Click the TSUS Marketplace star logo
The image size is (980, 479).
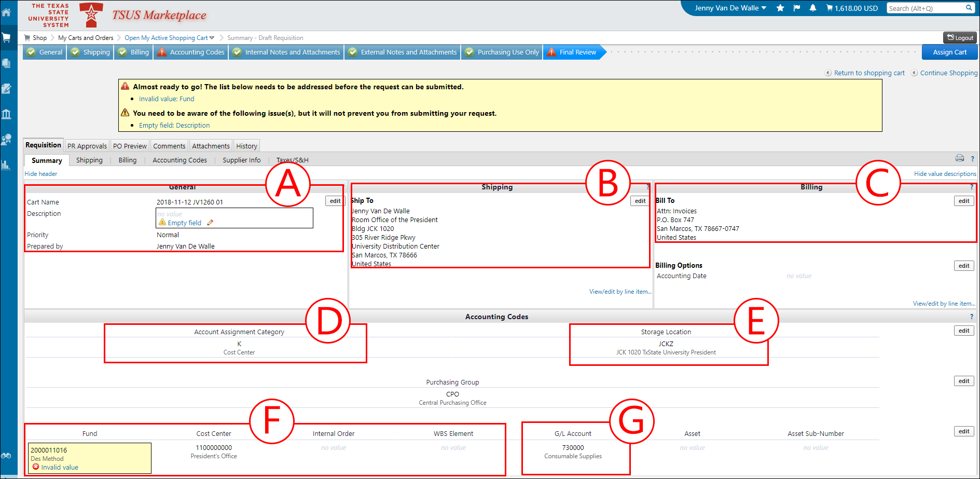(91, 15)
